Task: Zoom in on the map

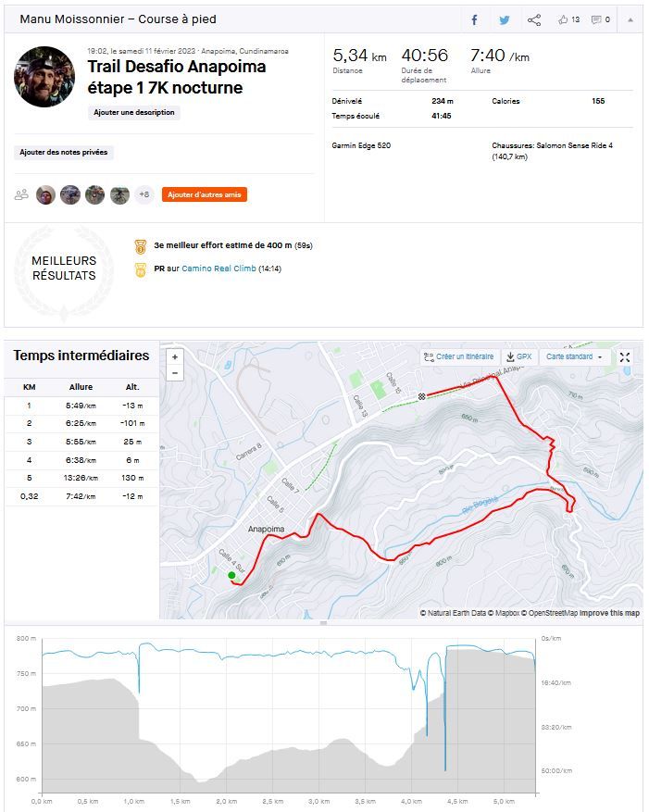Action: [x=176, y=357]
